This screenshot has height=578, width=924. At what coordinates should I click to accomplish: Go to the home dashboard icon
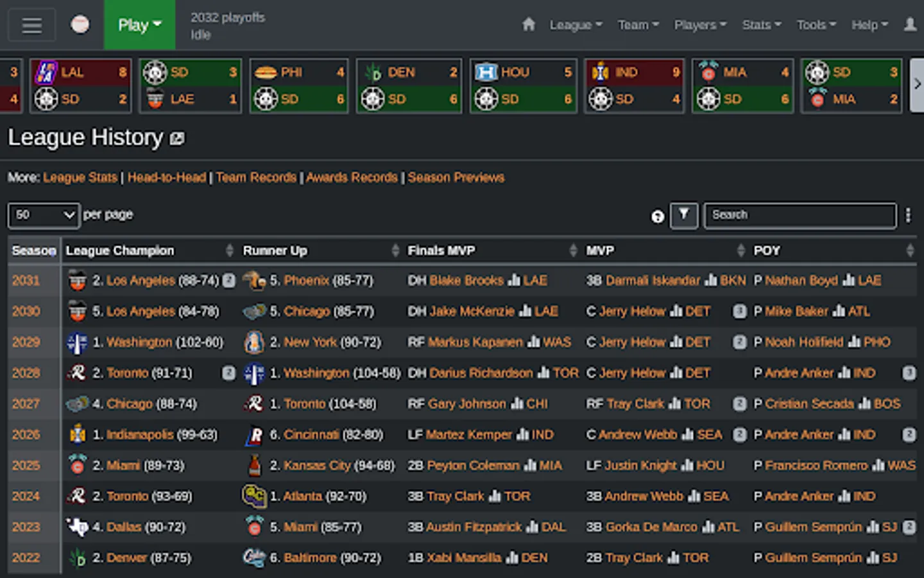coord(529,24)
